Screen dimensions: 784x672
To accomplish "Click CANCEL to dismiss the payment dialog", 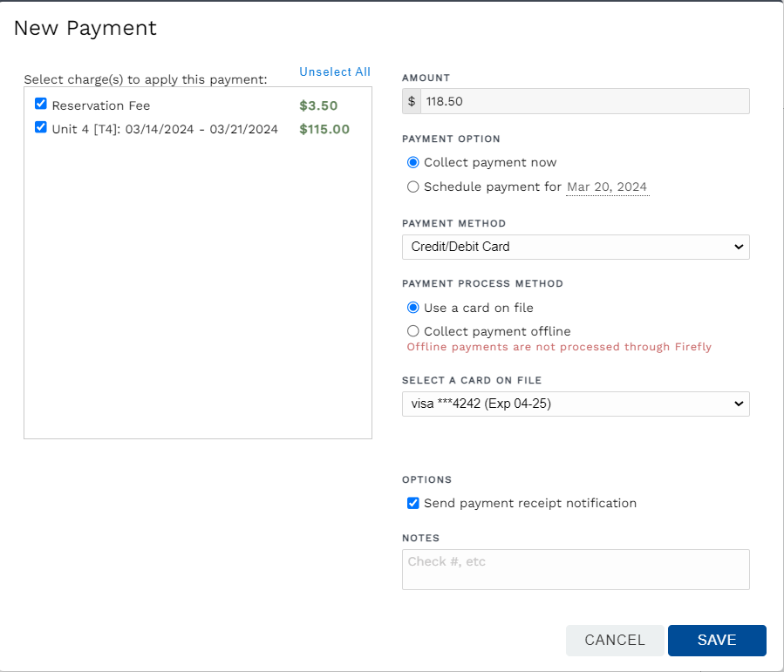I will (615, 640).
